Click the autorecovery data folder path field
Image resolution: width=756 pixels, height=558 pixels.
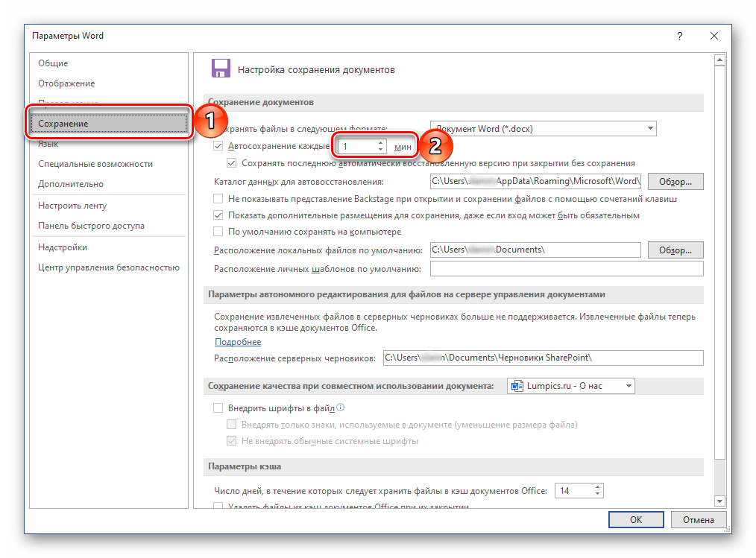pos(535,182)
